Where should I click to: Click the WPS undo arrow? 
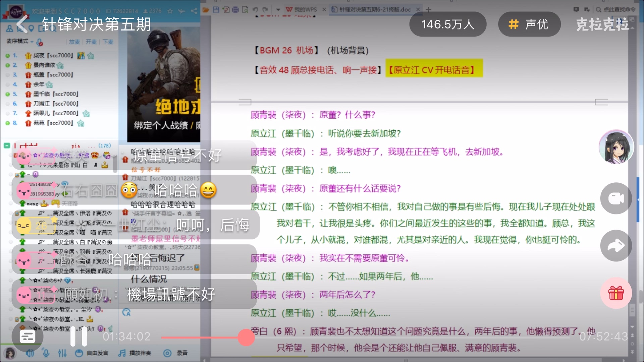[x=255, y=10]
